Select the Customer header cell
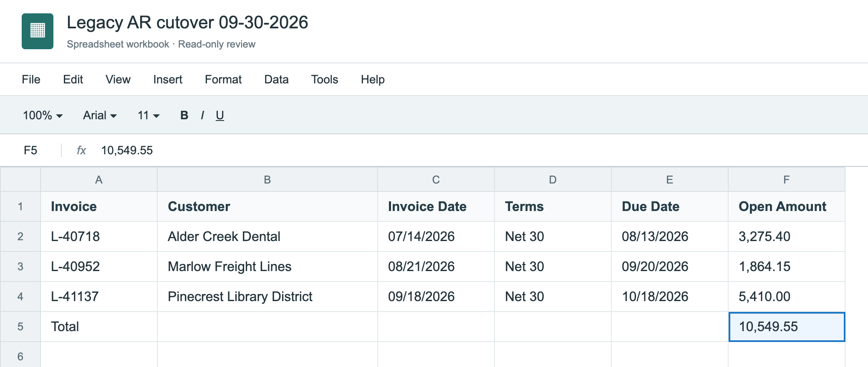This screenshot has height=367, width=868. [x=267, y=206]
